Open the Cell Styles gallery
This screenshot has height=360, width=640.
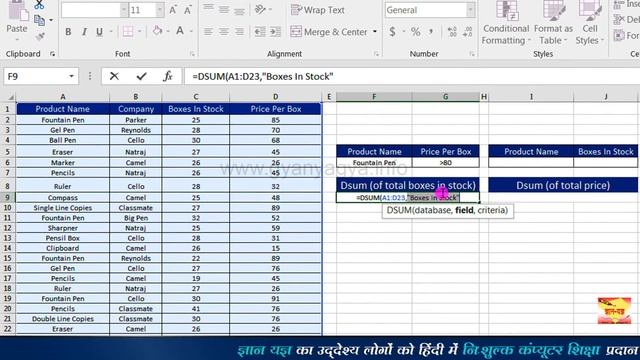(x=590, y=22)
